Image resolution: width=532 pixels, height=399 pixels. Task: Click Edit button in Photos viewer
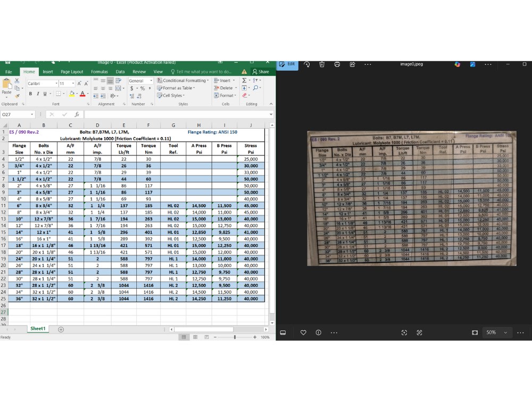tap(287, 64)
